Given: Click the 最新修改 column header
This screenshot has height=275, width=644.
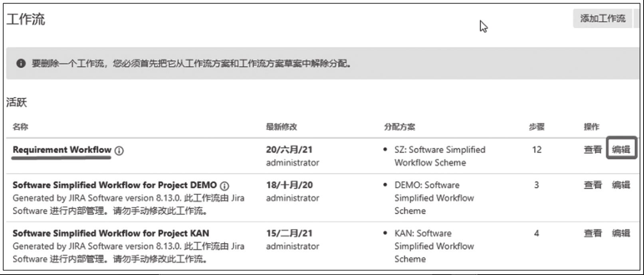Looking at the screenshot, I should 281,127.
